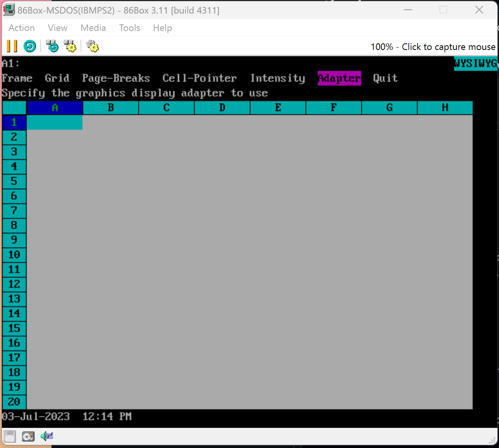Image resolution: width=499 pixels, height=448 pixels.
Task: Select the Intensity option
Action: point(277,78)
